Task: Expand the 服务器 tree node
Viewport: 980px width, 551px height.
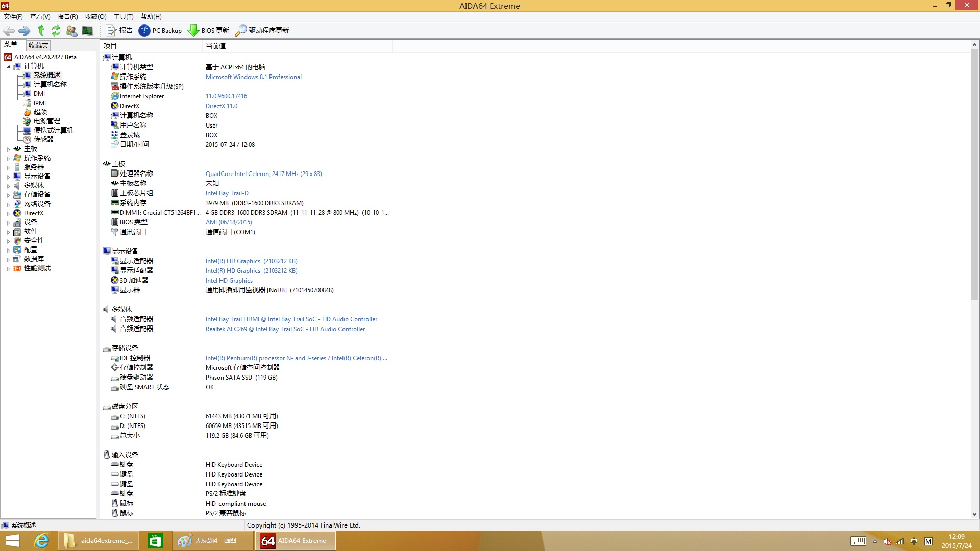Action: click(8, 168)
